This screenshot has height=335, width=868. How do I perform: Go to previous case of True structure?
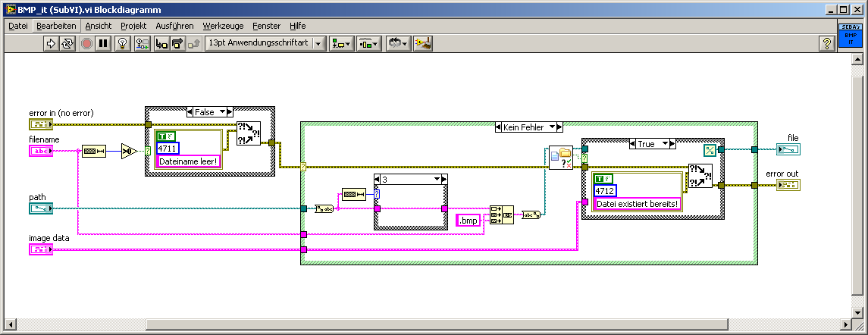click(633, 143)
